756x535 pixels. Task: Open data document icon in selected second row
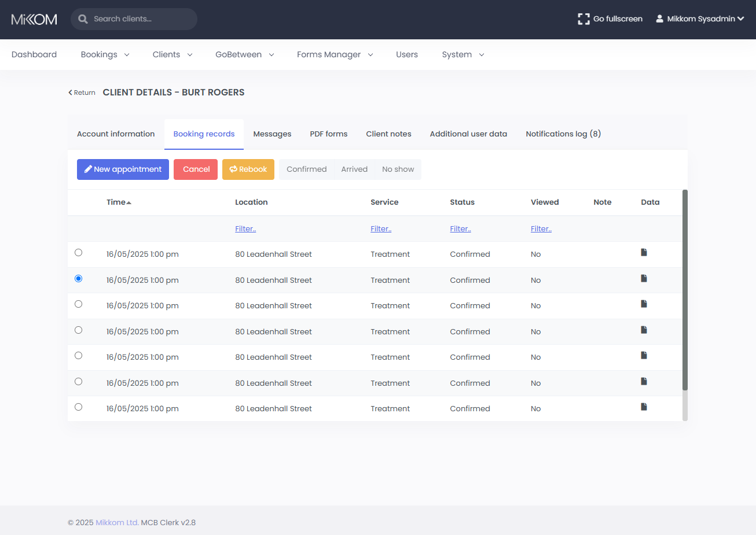click(x=644, y=279)
